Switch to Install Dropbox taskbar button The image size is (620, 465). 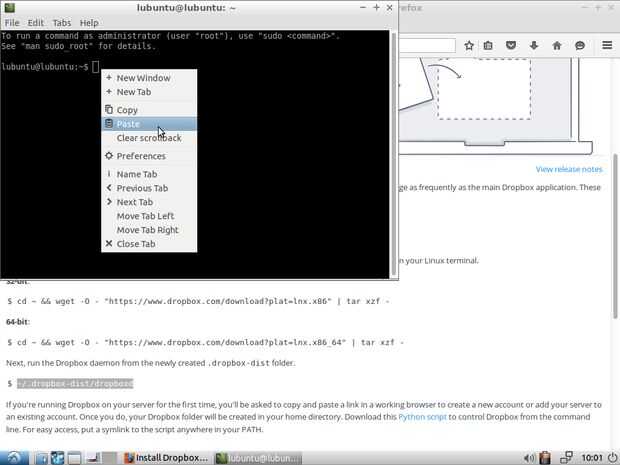click(166, 458)
